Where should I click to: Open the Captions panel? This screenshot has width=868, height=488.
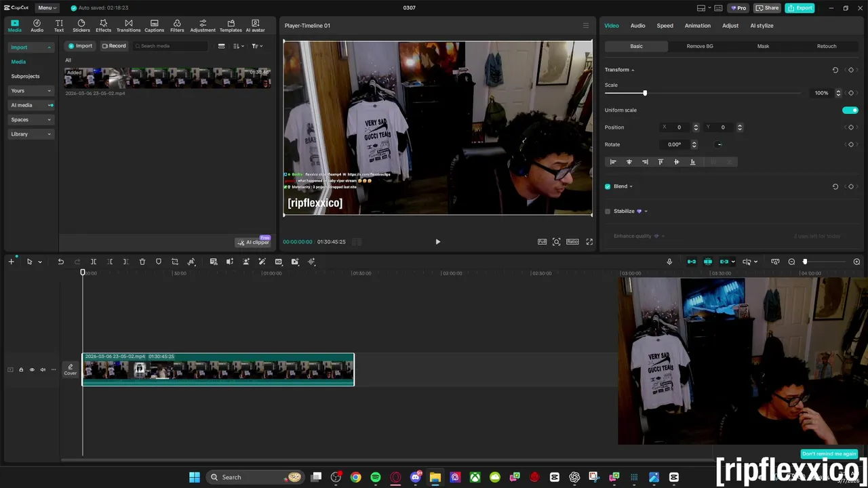coord(154,26)
